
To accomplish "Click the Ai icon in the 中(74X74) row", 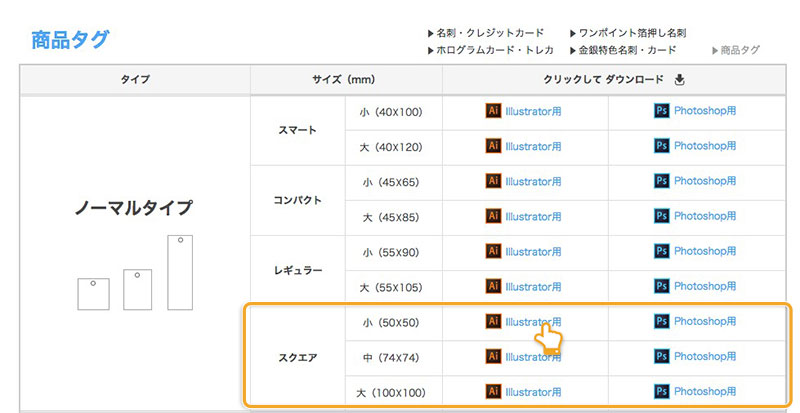I will tap(493, 356).
